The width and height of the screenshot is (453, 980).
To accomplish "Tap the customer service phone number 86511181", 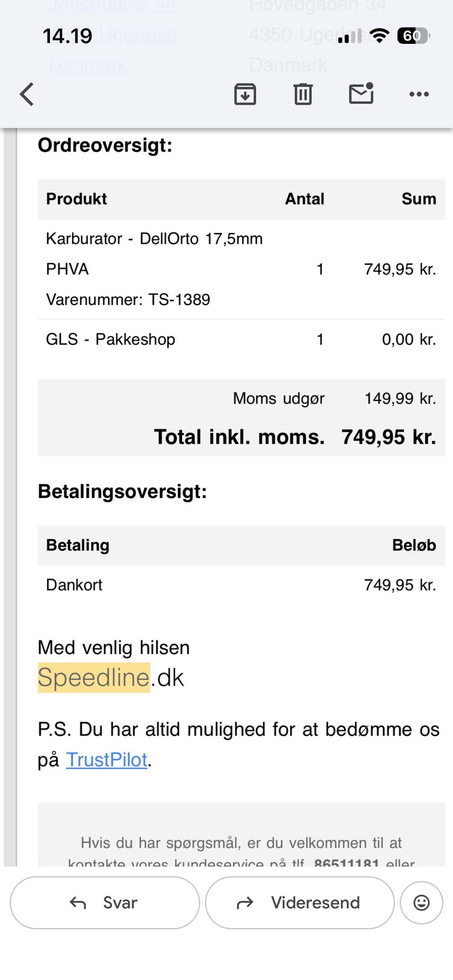I will [x=346, y=862].
